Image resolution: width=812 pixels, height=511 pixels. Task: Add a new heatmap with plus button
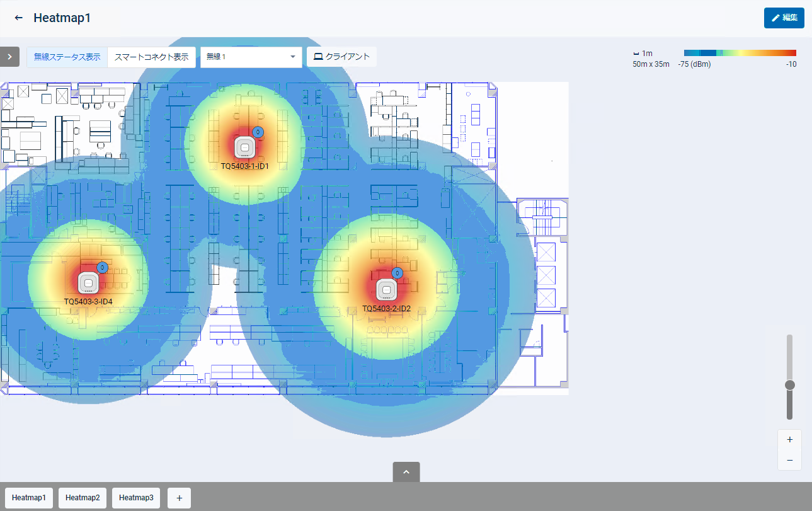tap(179, 498)
